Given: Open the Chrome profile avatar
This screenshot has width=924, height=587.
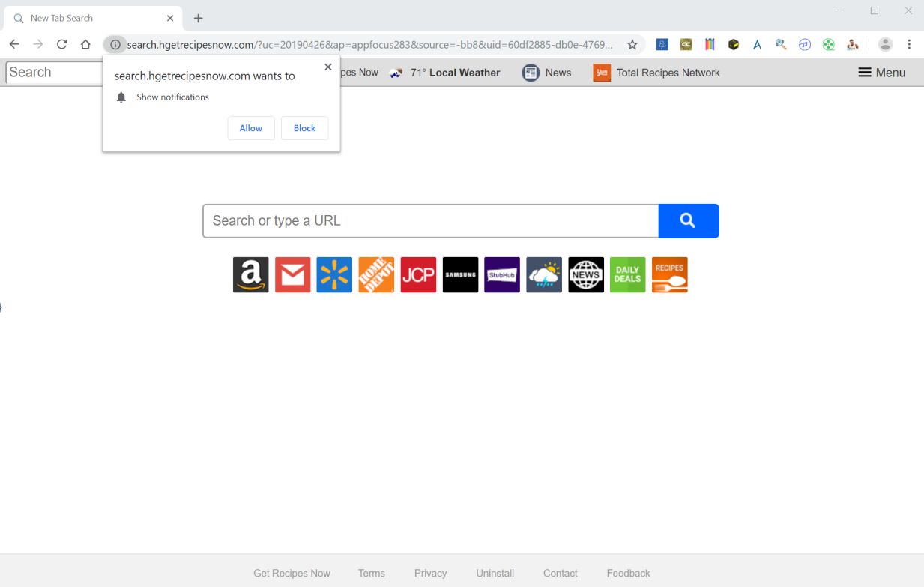Looking at the screenshot, I should pyautogui.click(x=885, y=44).
